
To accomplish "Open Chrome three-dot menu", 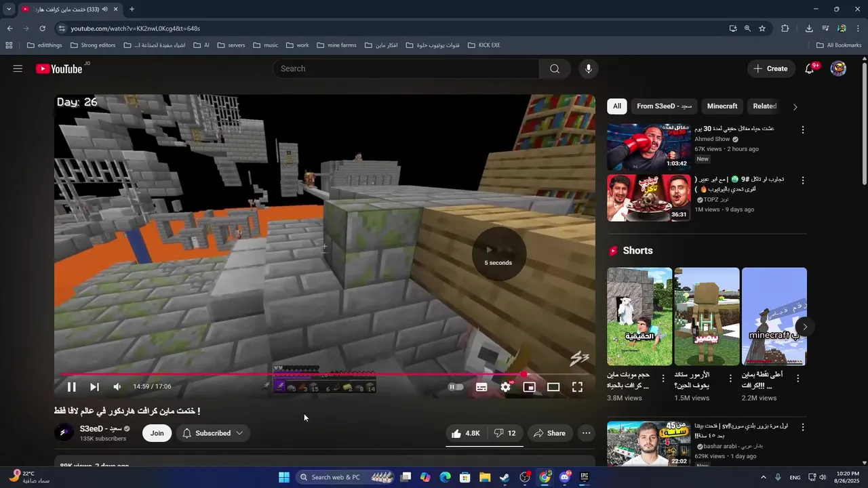I will pyautogui.click(x=859, y=28).
